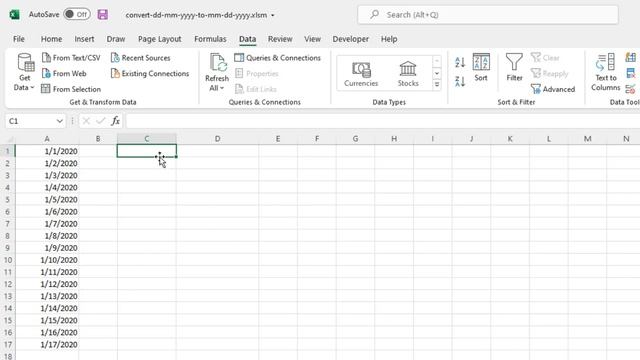The height and width of the screenshot is (360, 640).
Task: Click the Clear filter button
Action: (545, 58)
